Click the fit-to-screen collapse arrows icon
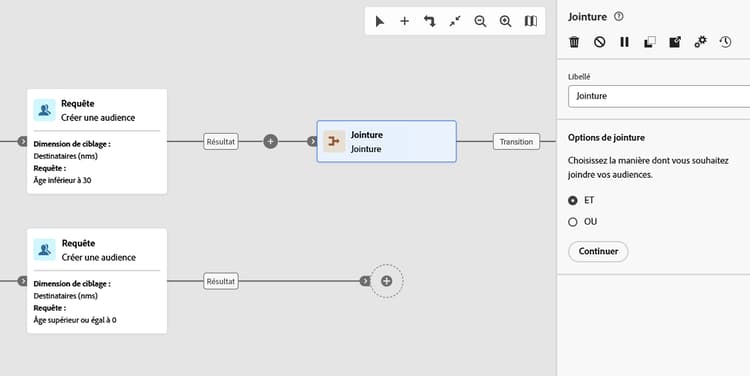The height and width of the screenshot is (376, 750). [455, 21]
